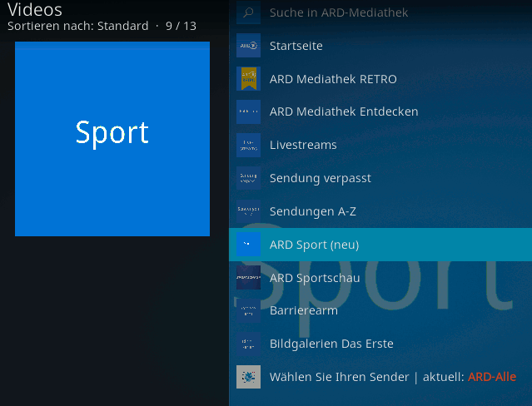
Task: Open Bildgalerien Das Erste
Action: [380, 344]
